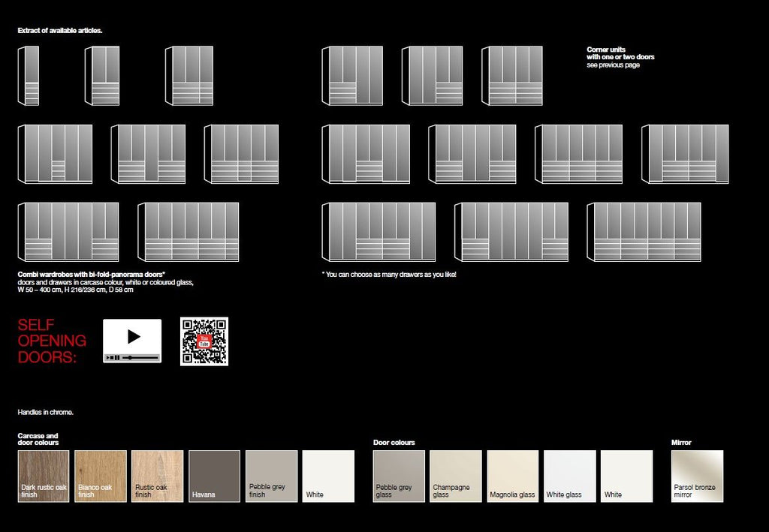Screen dimensions: 769x532
Task: Click the video play button icon
Action: pyautogui.click(x=134, y=337)
